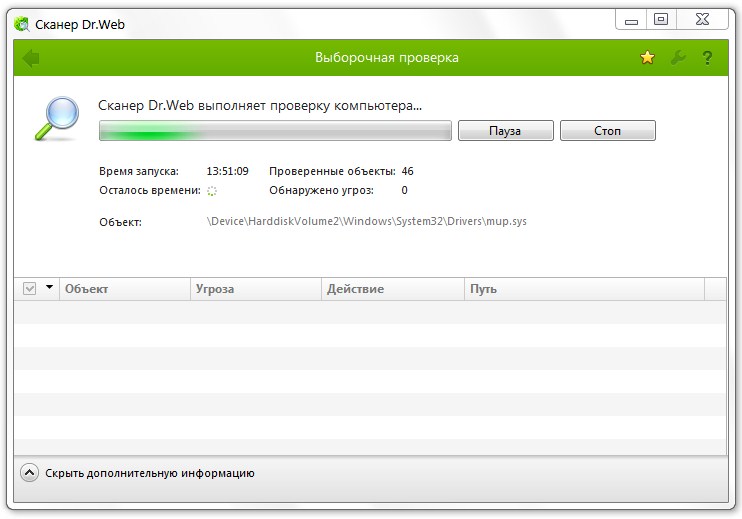The width and height of the screenshot is (742, 519).
Task: Minimize the Dr.Web scanner window
Action: click(x=631, y=20)
